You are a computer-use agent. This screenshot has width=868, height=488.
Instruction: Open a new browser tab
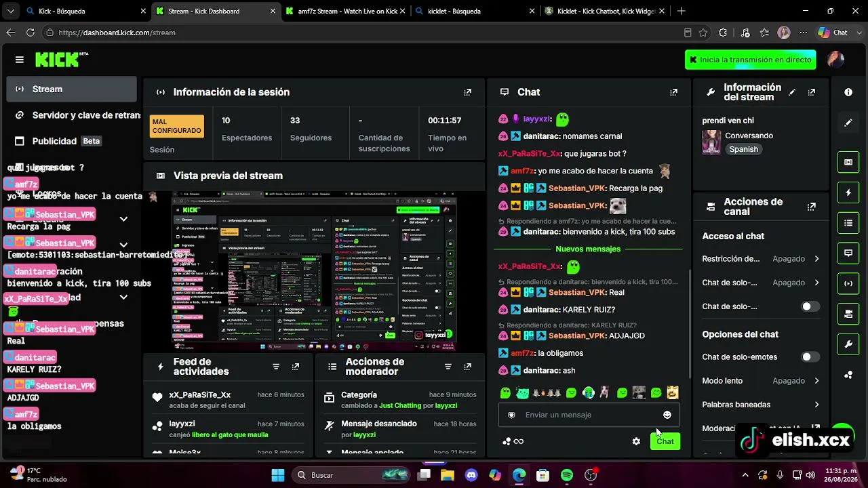(x=681, y=11)
